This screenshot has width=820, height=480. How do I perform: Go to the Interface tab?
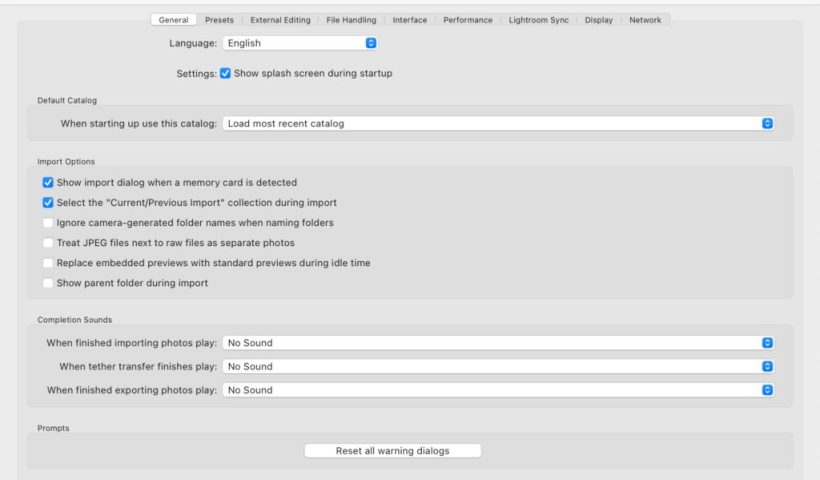[409, 20]
